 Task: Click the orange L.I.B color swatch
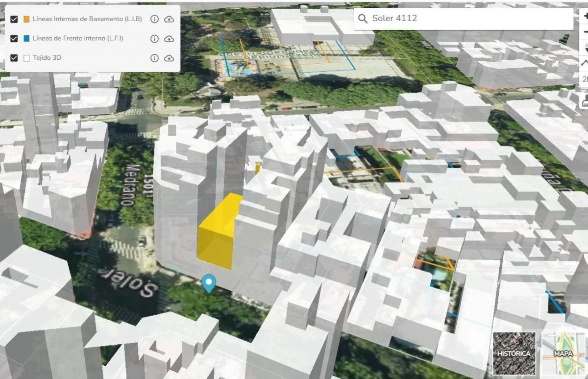pos(26,19)
